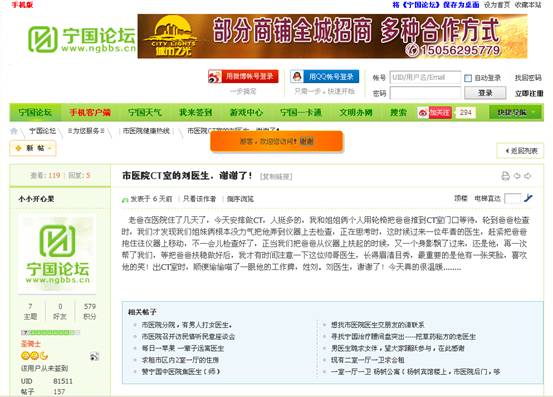
Task: Go to previous thread arrow icon
Action: click(517, 176)
